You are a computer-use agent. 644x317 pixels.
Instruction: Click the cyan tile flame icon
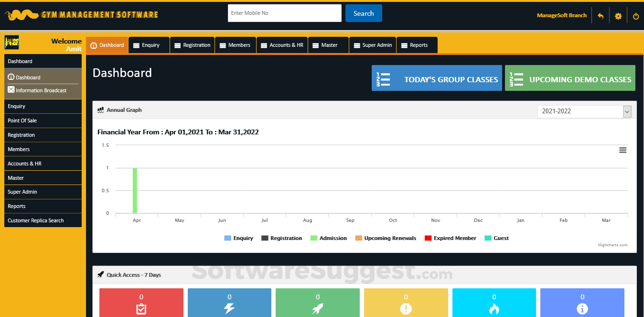click(x=494, y=309)
